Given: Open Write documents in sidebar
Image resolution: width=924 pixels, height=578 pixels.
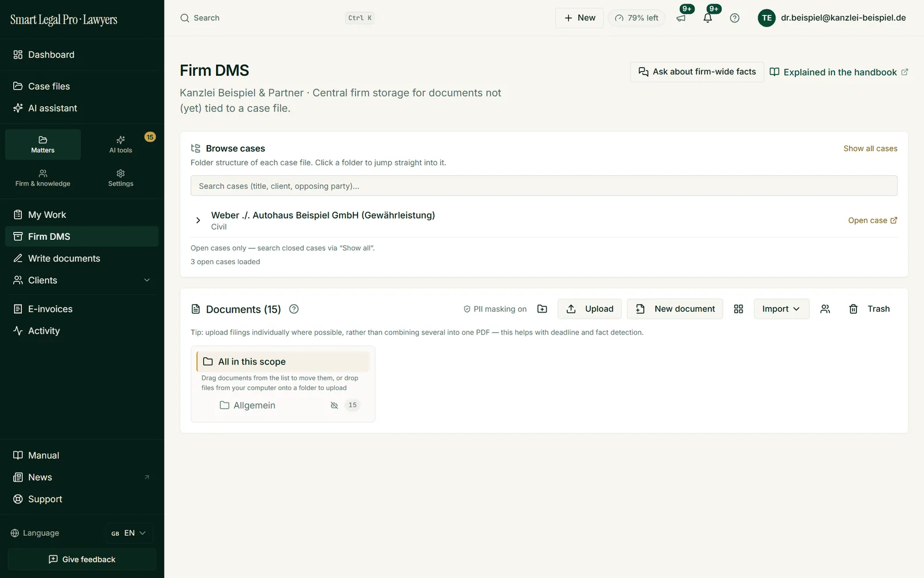Looking at the screenshot, I should click(x=82, y=258).
